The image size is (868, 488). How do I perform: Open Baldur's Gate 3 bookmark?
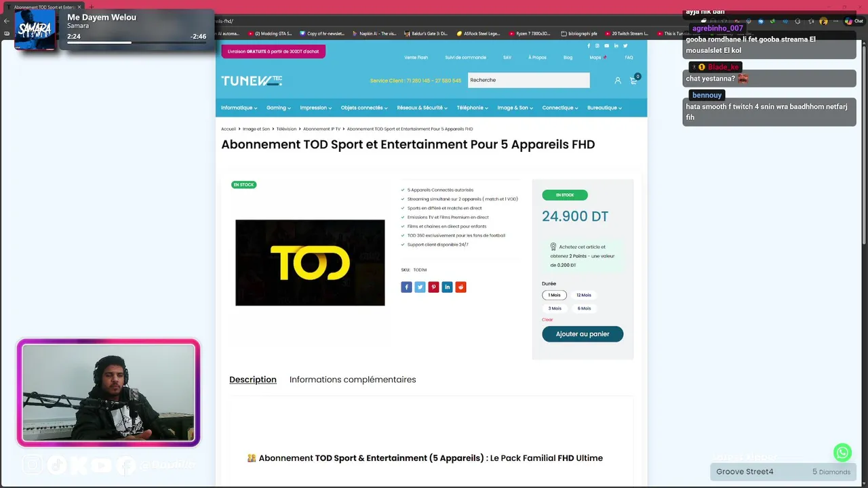(x=426, y=33)
